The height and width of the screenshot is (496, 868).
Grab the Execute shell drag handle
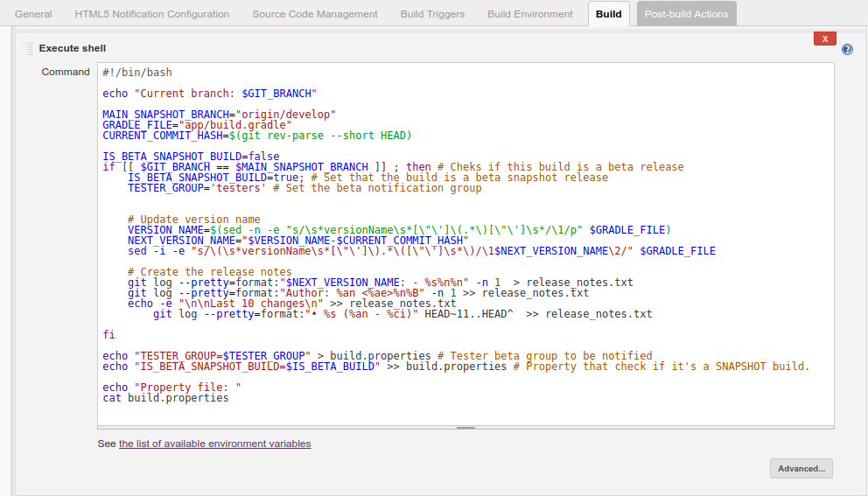click(x=29, y=48)
